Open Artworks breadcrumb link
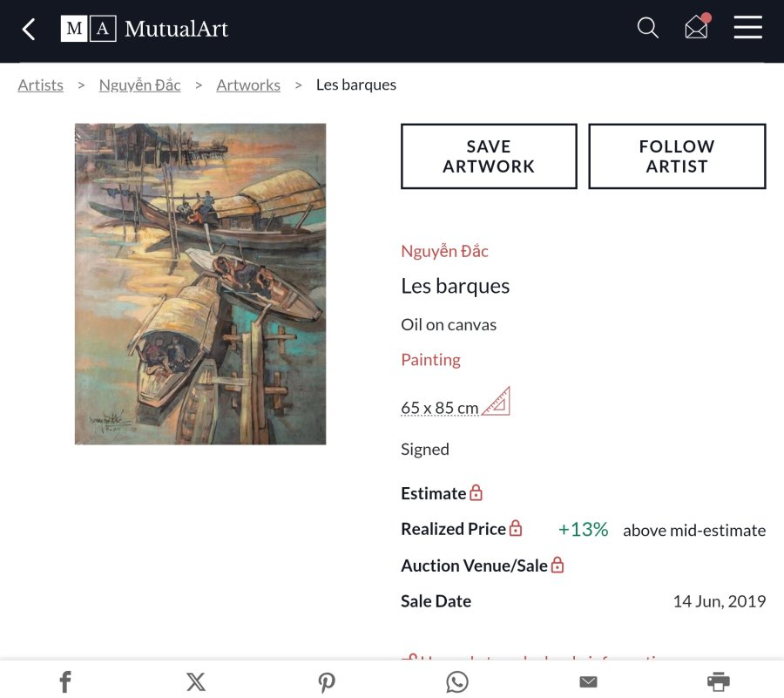 (248, 85)
